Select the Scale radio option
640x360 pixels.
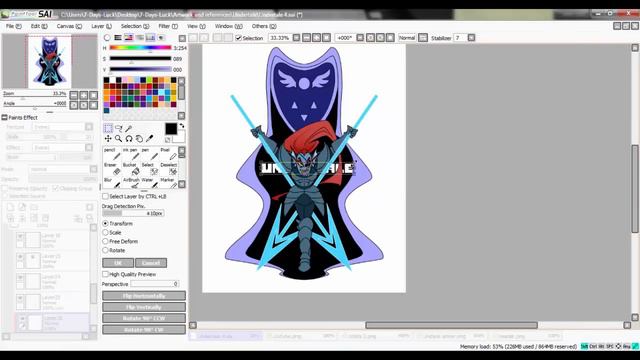(105, 232)
